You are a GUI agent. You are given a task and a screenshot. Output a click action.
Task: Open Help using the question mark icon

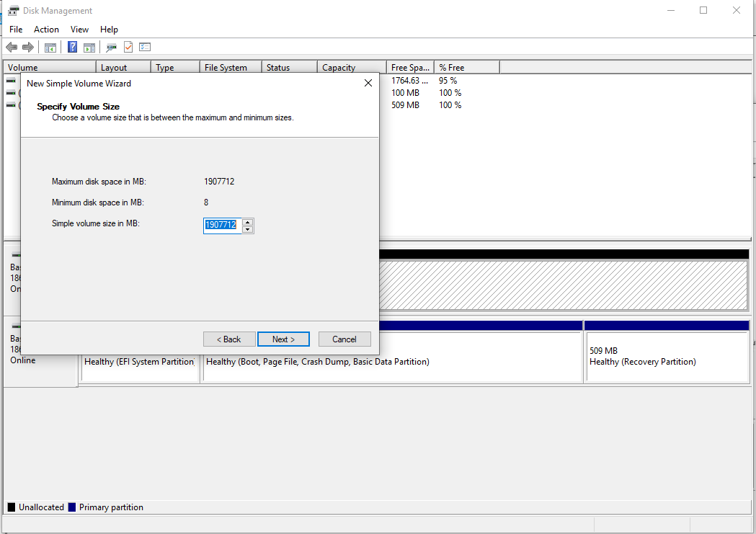click(72, 47)
